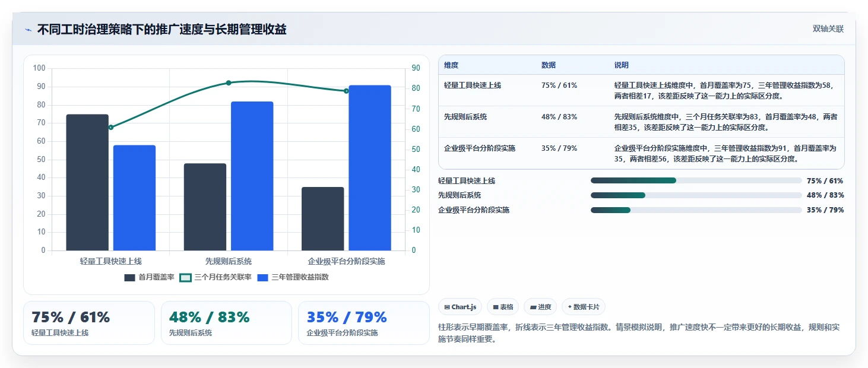Toggle the 三个月任务关联率 legend entry
Image resolution: width=868 pixels, height=368 pixels.
[x=216, y=277]
